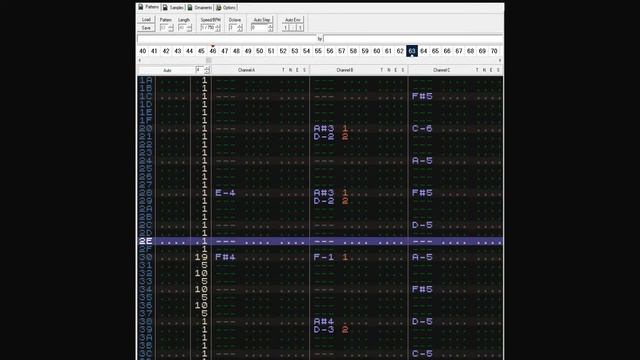Select the D-2 note on row 21
The image size is (640, 360).
pyautogui.click(x=324, y=137)
